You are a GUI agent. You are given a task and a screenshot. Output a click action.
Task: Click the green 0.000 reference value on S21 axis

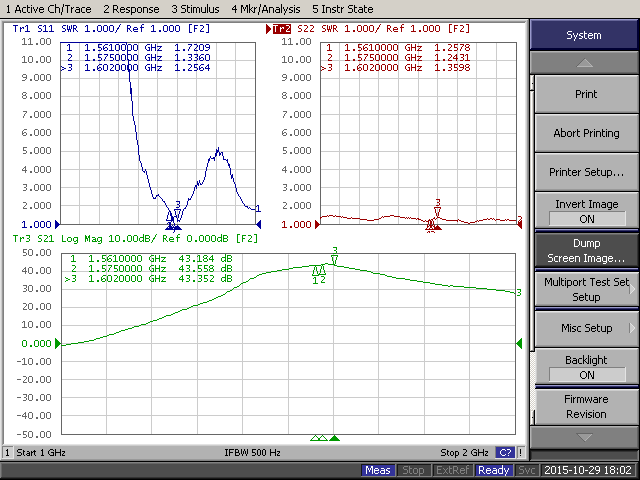point(36,344)
